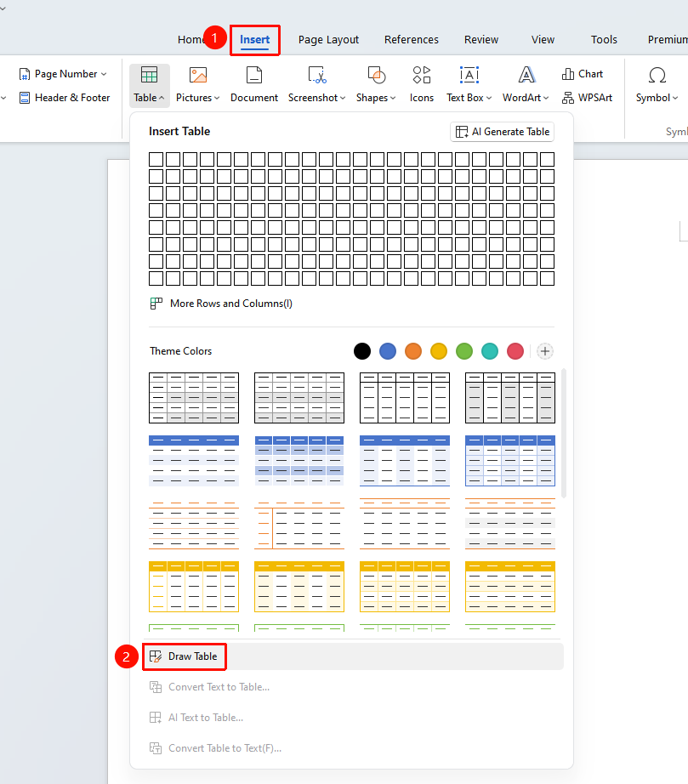This screenshot has width=688, height=784.
Task: Pick the blue theme color
Action: point(388,351)
